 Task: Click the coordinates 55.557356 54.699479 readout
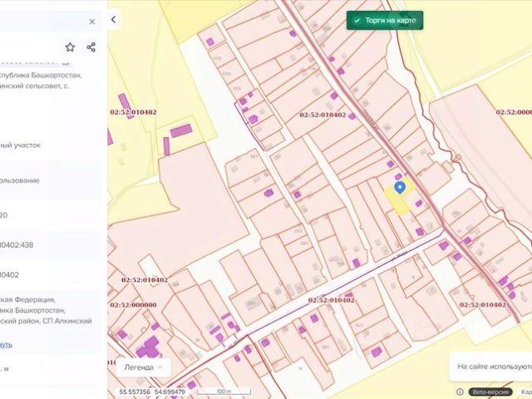pyautogui.click(x=152, y=392)
